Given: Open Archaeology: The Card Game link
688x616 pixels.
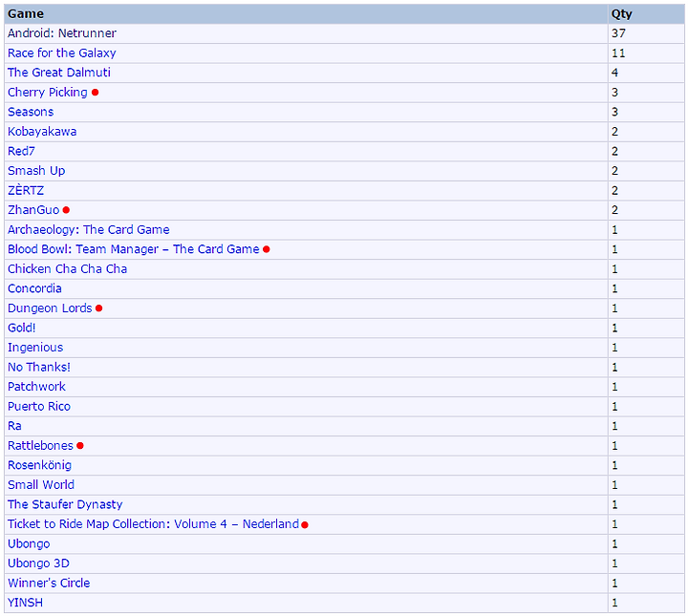Looking at the screenshot, I should [x=89, y=230].
